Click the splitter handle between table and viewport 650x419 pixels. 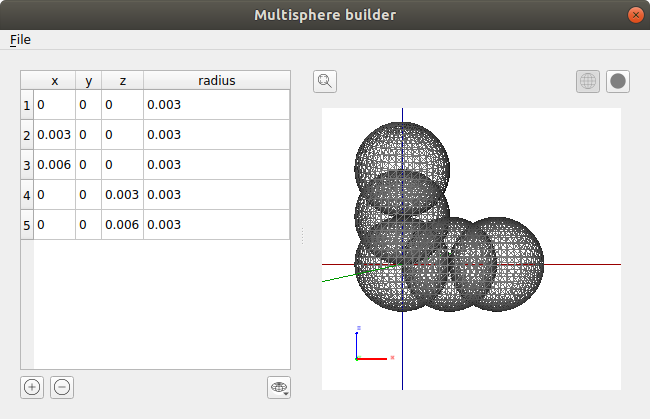(x=303, y=235)
